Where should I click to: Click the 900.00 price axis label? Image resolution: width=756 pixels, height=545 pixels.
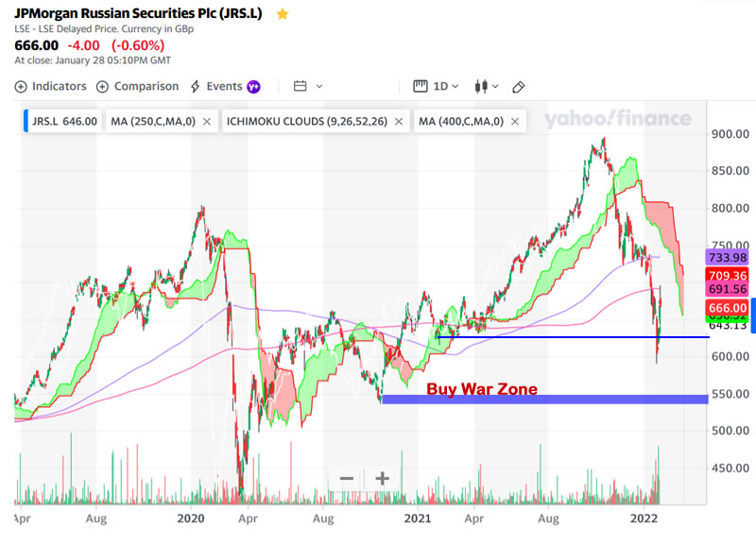tap(730, 134)
